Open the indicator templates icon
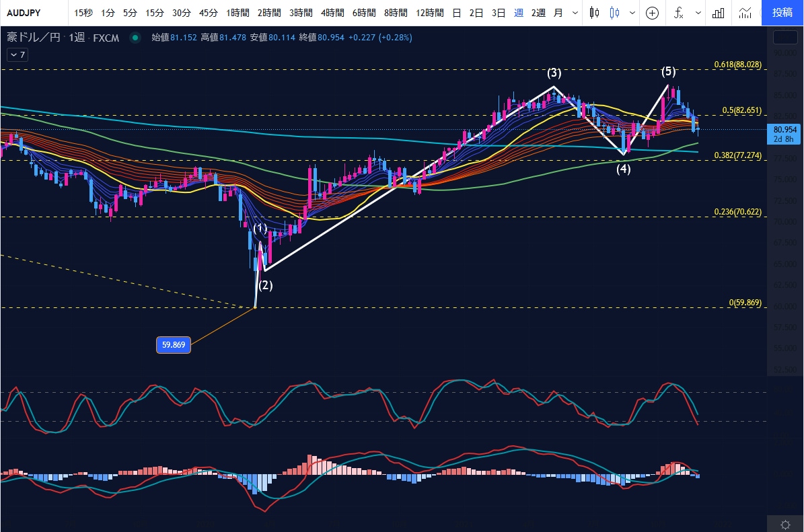This screenshot has height=532, width=804. tap(745, 13)
